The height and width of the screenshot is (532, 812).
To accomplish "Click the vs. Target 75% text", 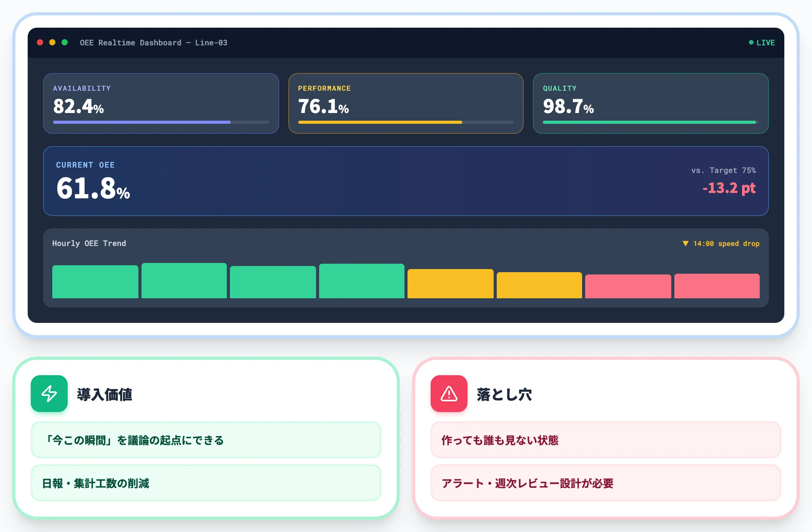I will point(724,170).
